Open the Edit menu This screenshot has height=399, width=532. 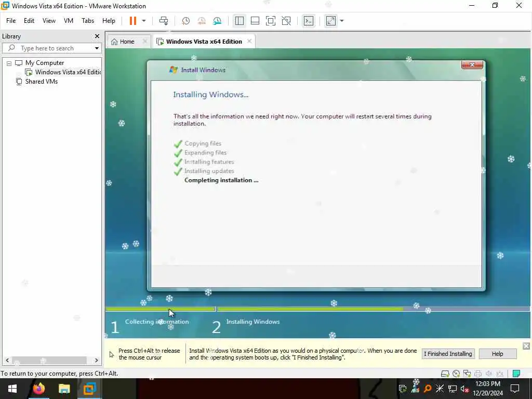click(x=29, y=21)
